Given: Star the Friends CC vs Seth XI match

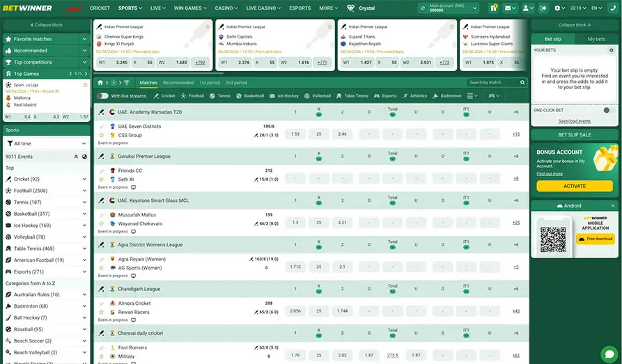Looking at the screenshot, I should 102,180.
